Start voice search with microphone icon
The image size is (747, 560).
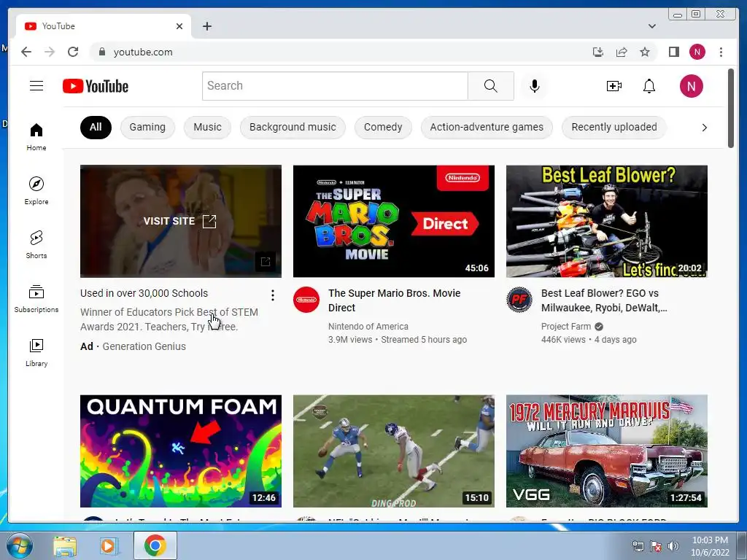535,86
